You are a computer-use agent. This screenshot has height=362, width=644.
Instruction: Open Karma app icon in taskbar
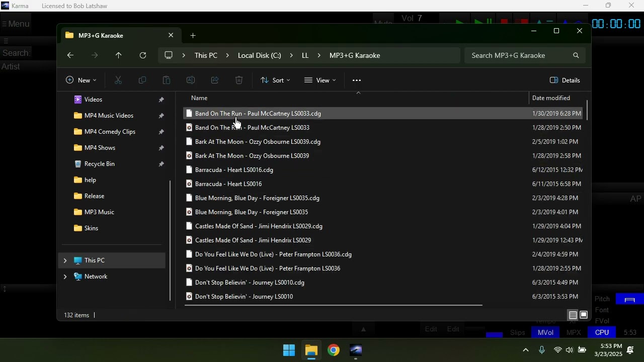[x=356, y=350]
